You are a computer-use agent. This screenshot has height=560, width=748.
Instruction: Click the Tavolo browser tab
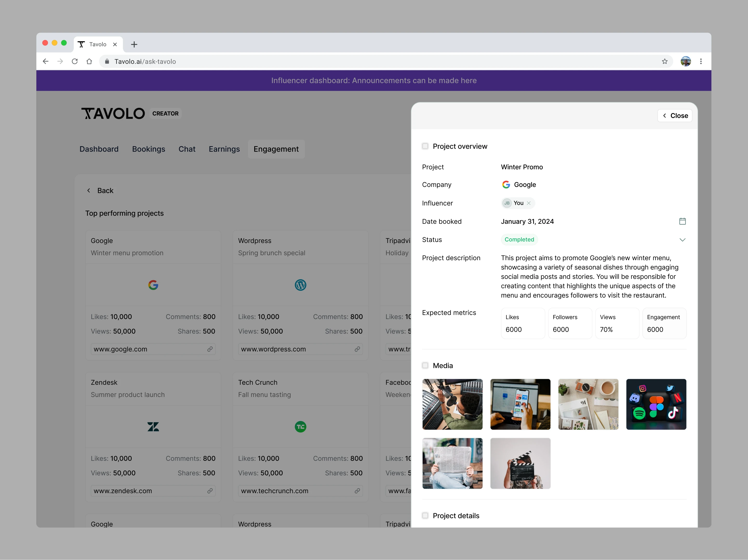point(98,44)
